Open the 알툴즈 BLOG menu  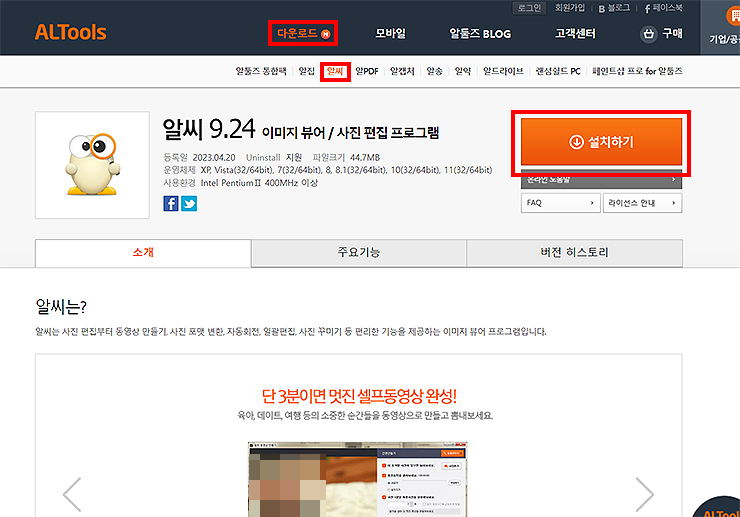click(480, 34)
